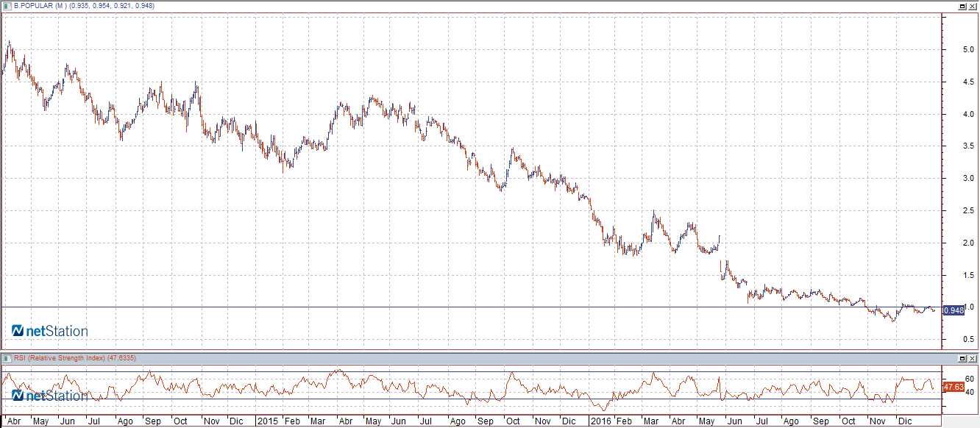Click the RSI panel icon

pos(7,358)
